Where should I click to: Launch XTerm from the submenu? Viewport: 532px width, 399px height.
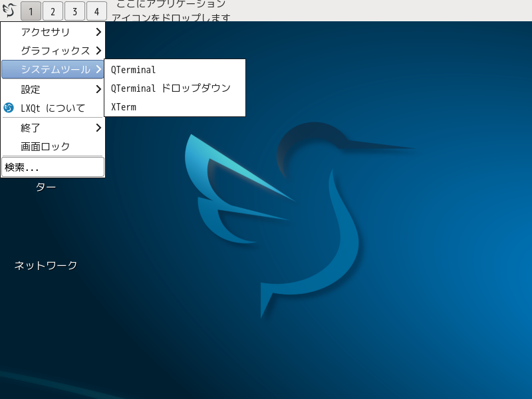(175, 107)
